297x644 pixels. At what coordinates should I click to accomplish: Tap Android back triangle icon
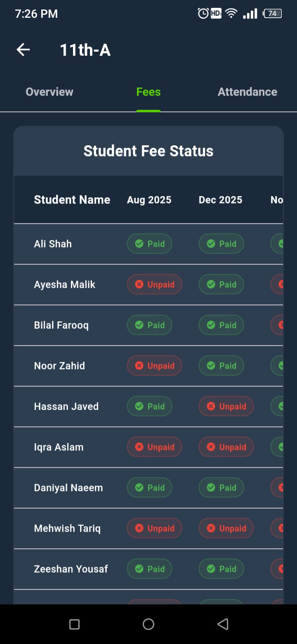(x=223, y=624)
